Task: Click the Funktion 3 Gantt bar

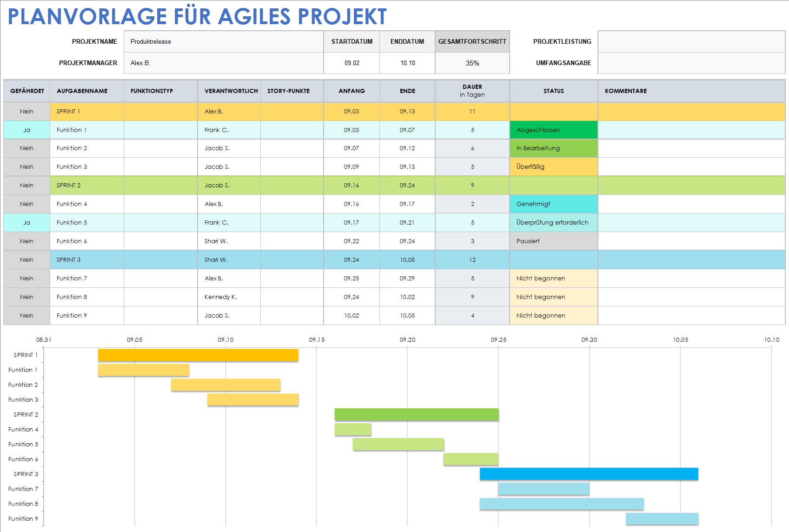Action: 253,399
